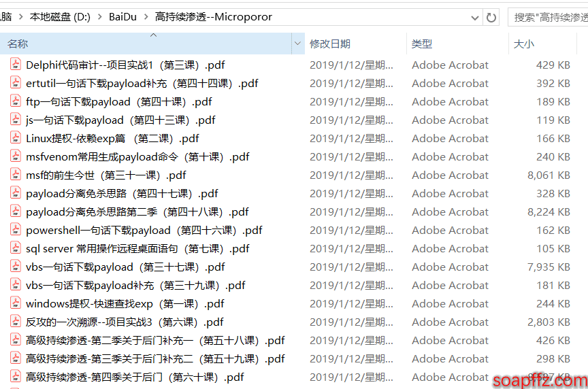Viewport: 588px width, 389px height.
Task: Refresh the current folder view
Action: click(491, 17)
